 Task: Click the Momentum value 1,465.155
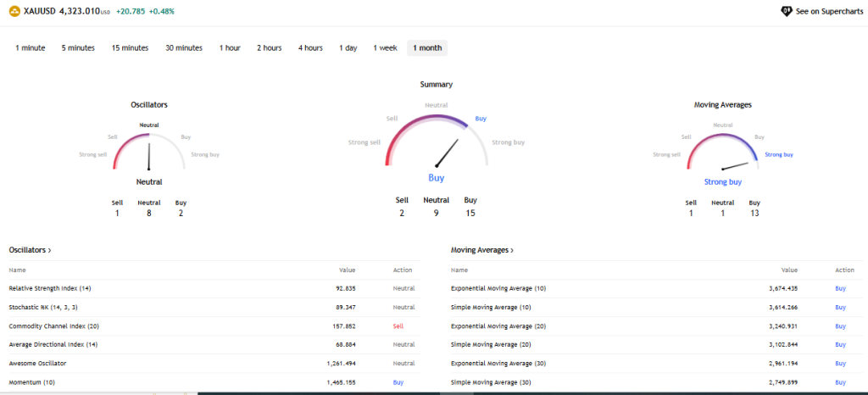(x=341, y=382)
